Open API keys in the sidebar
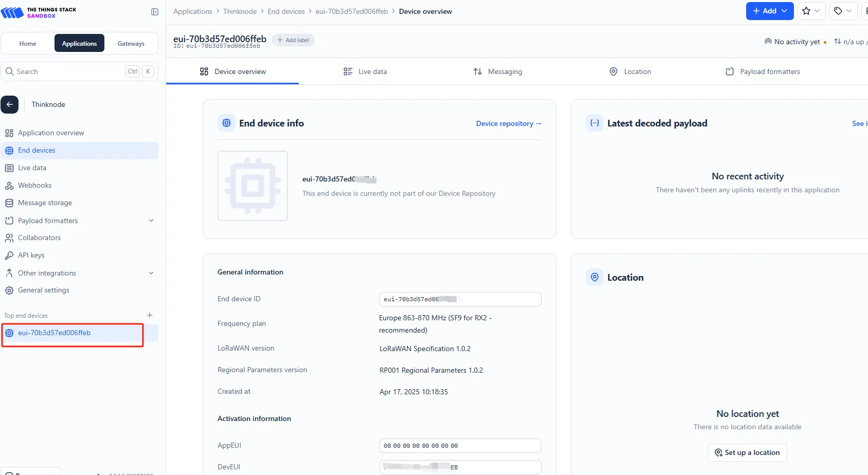Viewport: 868px width, 475px height. 31,255
